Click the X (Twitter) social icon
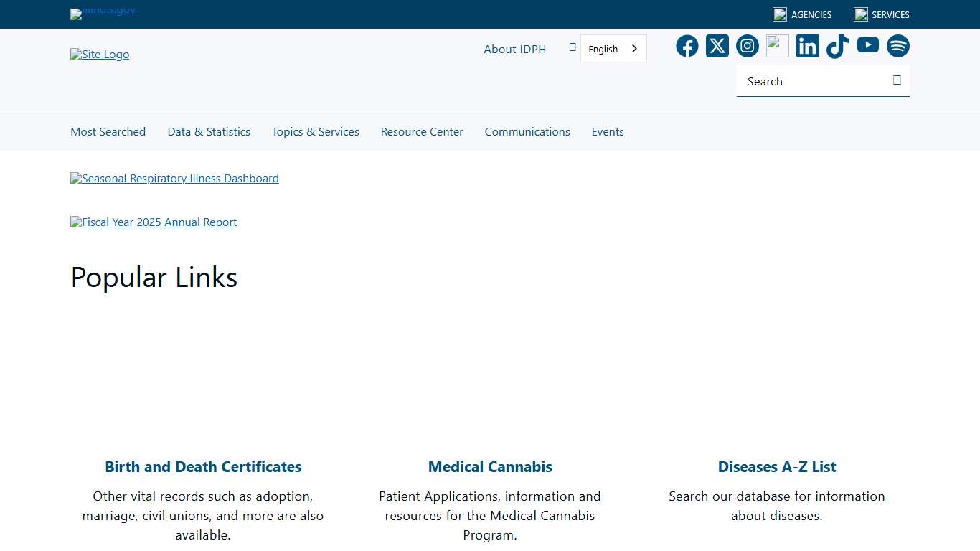 717,45
